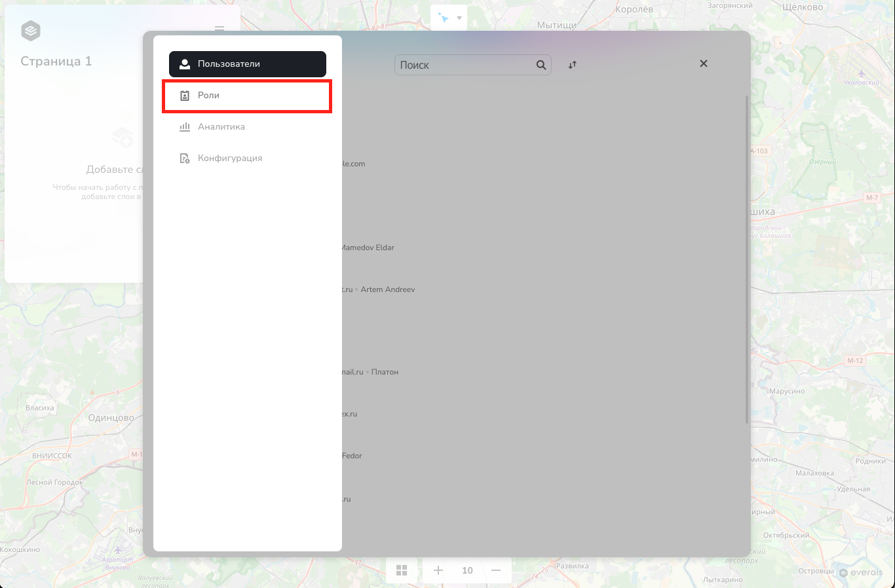Toggle the sort order arrows icon
The image size is (895, 588).
coord(573,65)
